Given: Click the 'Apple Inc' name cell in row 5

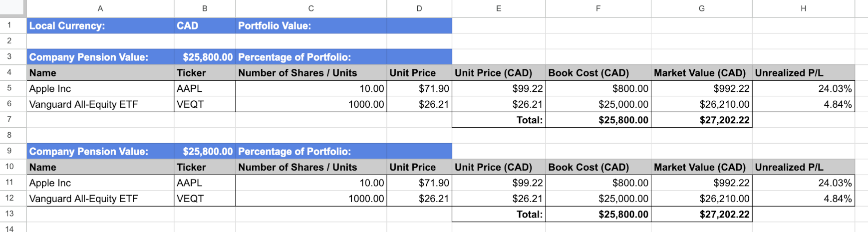Looking at the screenshot, I should point(100,89).
